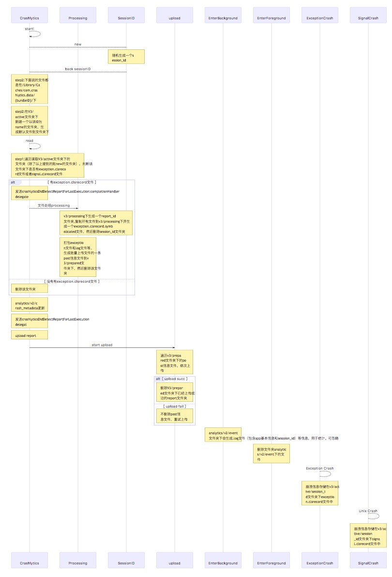The width and height of the screenshot is (392, 577).
Task: Select the '删除V3/prepared文件夹下已经上传成功' note
Action: 175,392
